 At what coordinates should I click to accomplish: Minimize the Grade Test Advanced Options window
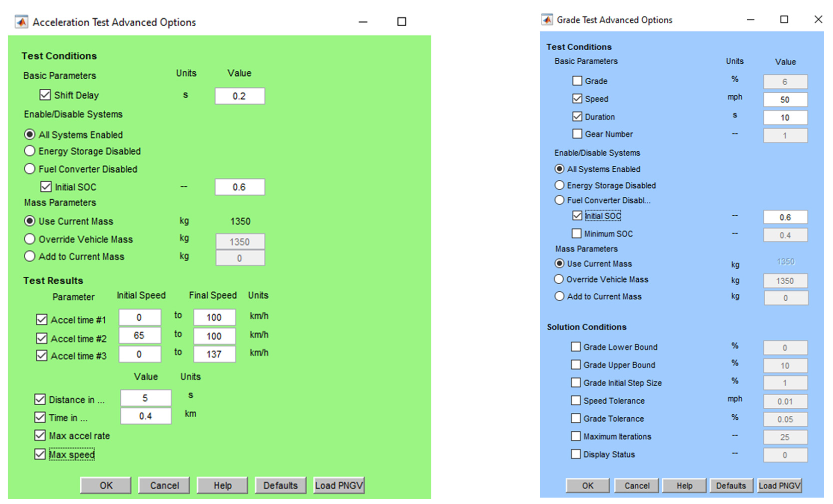pos(751,20)
